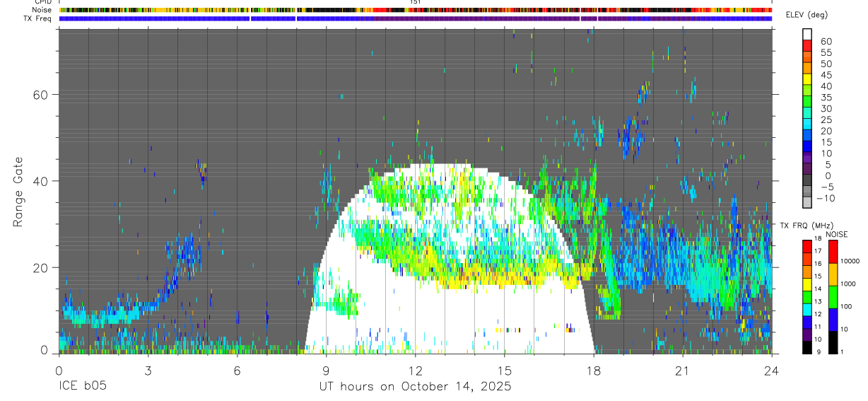The height and width of the screenshot is (401, 868).
Task: Click the x-axis hour label '18'
Action: click(594, 371)
